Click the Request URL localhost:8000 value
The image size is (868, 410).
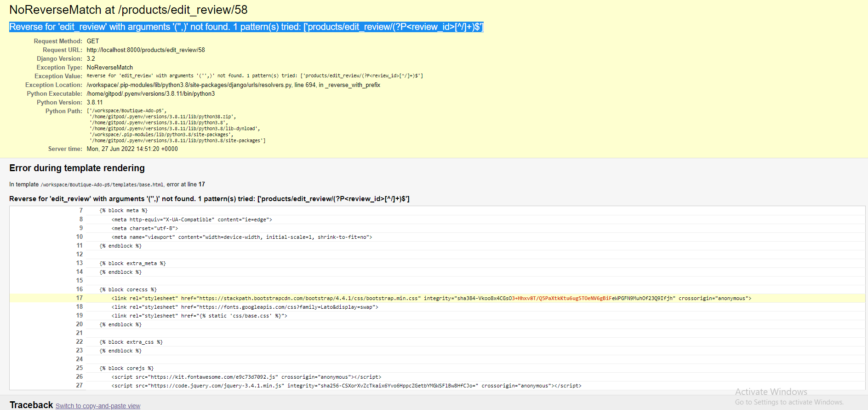(x=146, y=50)
